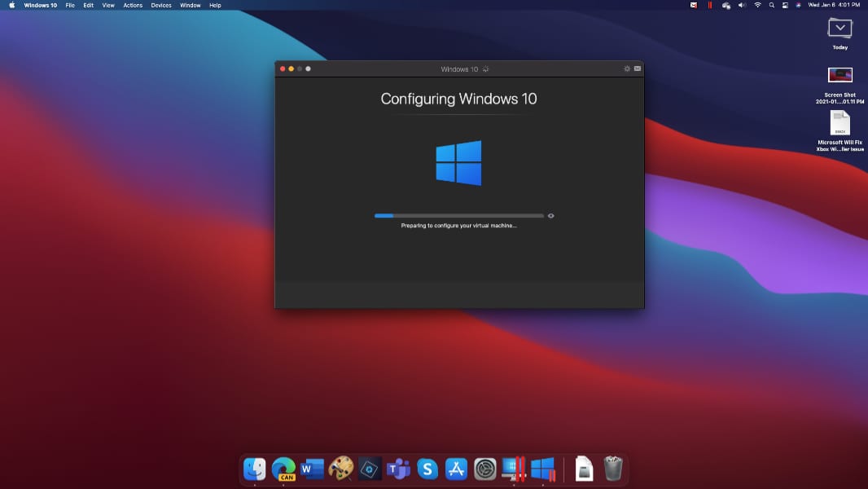Click the Parallels icon in menu bar
The height and width of the screenshot is (489, 868).
pyautogui.click(x=710, y=5)
